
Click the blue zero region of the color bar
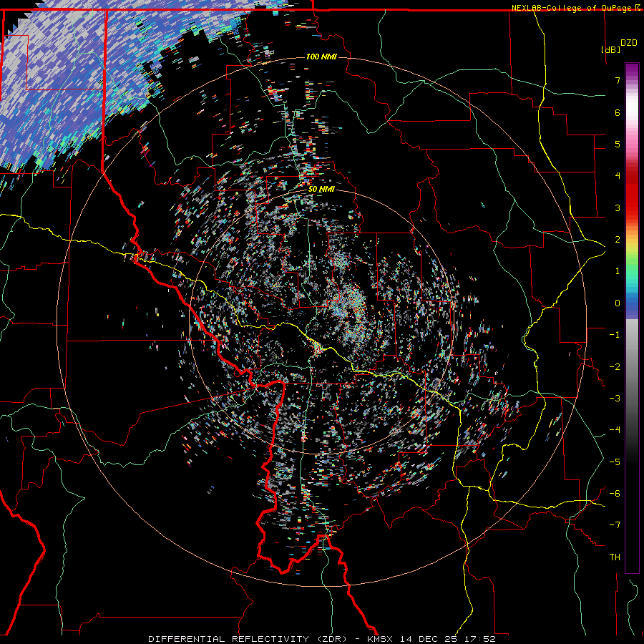[x=632, y=304]
